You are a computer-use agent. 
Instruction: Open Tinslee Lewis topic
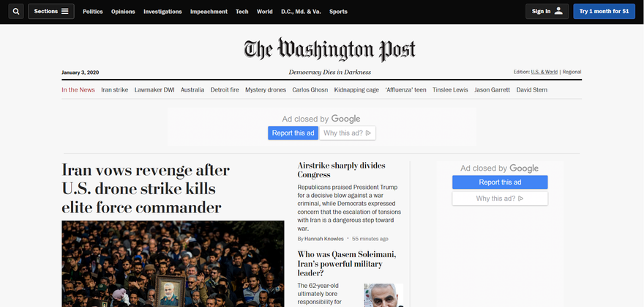(450, 89)
